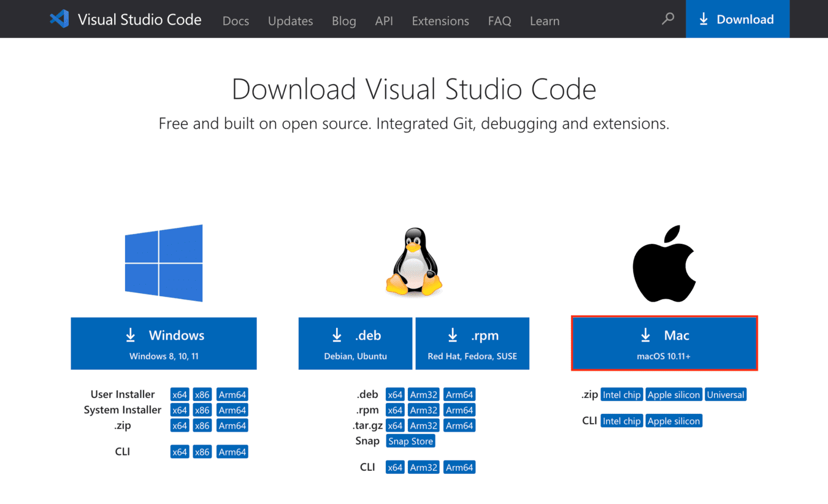828x504 pixels.
Task: Click the Linux penguin logo
Action: coord(414,263)
